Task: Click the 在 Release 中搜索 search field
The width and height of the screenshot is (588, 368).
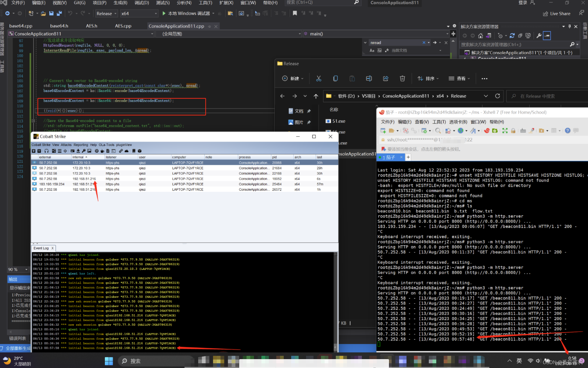Action: (x=547, y=96)
